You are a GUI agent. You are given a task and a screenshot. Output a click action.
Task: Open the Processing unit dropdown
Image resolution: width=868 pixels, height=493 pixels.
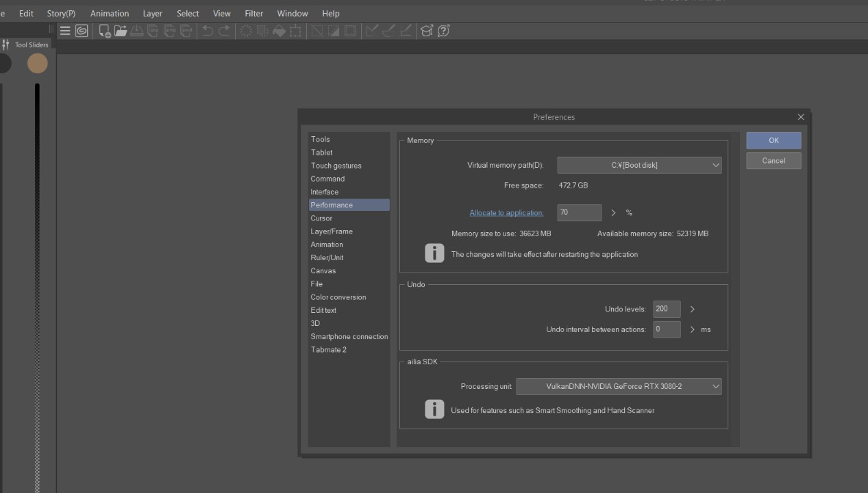coord(619,386)
